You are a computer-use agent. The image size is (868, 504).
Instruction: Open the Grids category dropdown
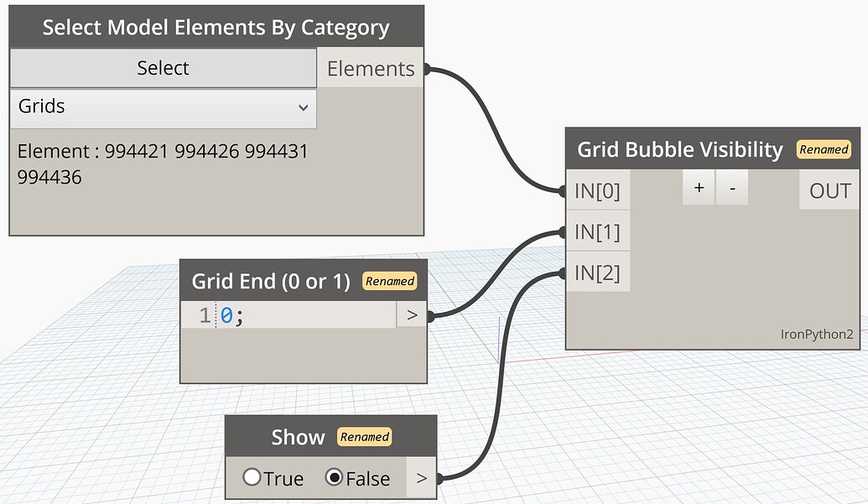[x=163, y=107]
